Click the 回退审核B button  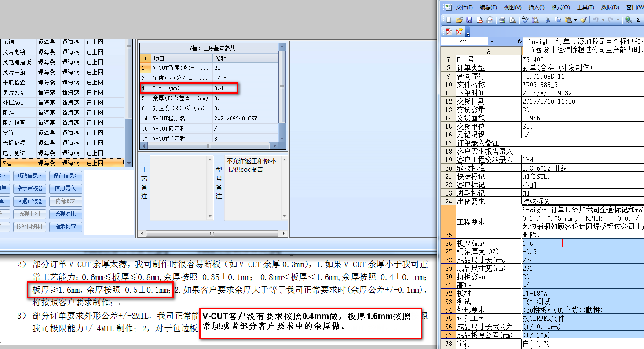pos(29,201)
